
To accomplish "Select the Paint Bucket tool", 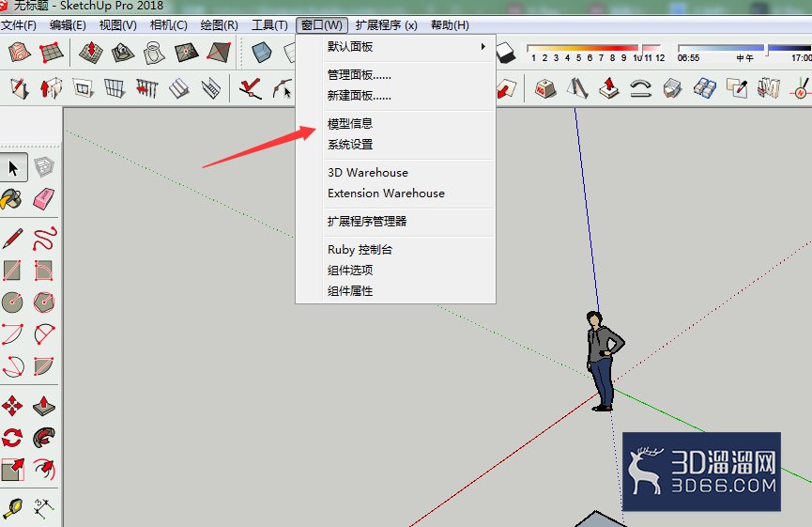I will (12, 199).
